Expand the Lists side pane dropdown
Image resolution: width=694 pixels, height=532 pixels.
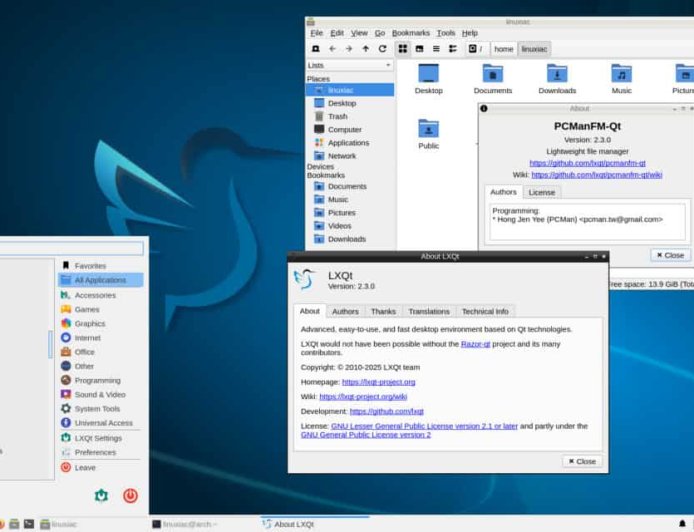pyautogui.click(x=349, y=65)
